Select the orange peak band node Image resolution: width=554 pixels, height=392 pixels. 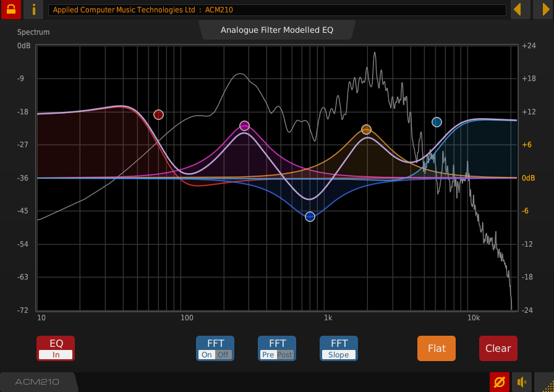pos(366,129)
